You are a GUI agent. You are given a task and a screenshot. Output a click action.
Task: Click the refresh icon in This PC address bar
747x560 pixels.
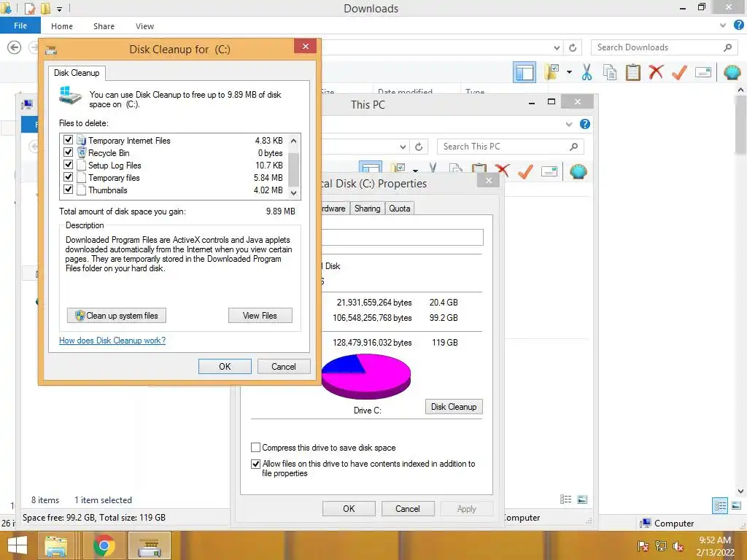coord(419,147)
